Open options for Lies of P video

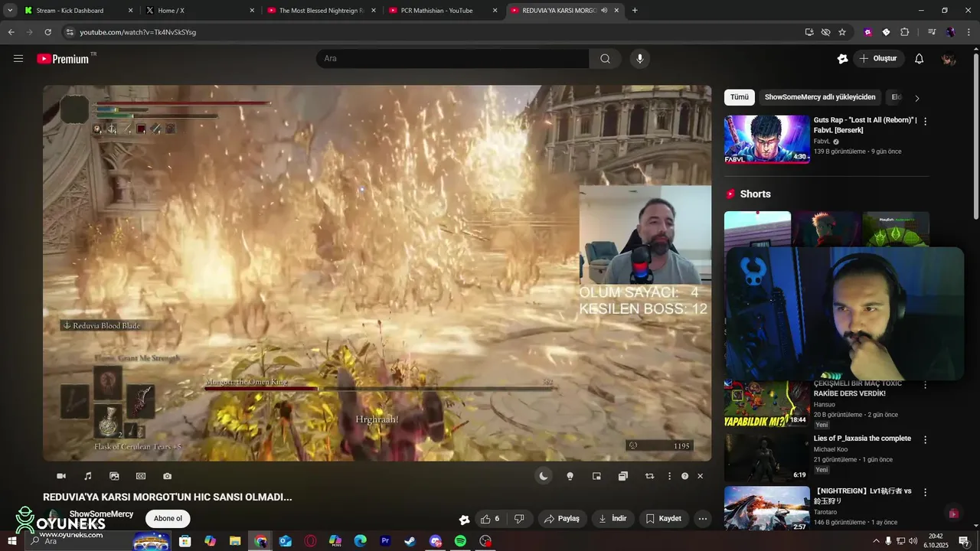(x=925, y=440)
